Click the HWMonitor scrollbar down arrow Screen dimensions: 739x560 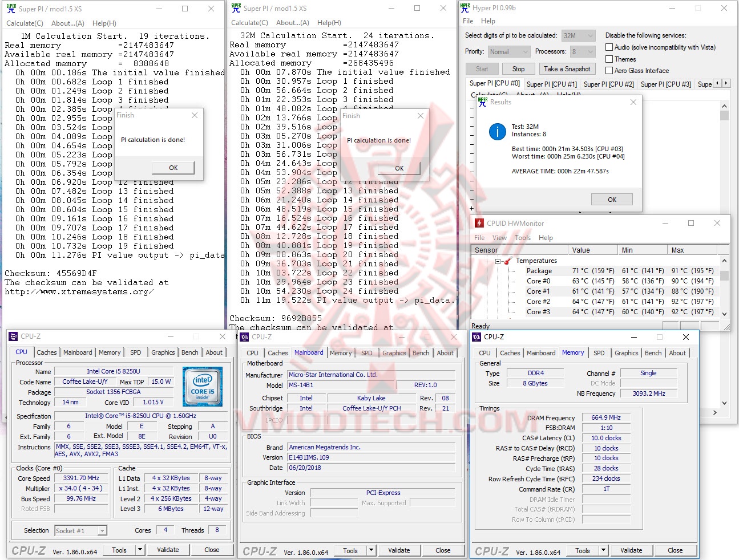click(x=725, y=314)
